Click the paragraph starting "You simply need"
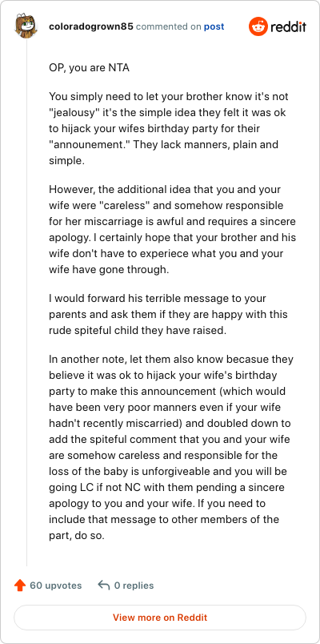Image resolution: width=320 pixels, height=644 pixels. (169, 128)
